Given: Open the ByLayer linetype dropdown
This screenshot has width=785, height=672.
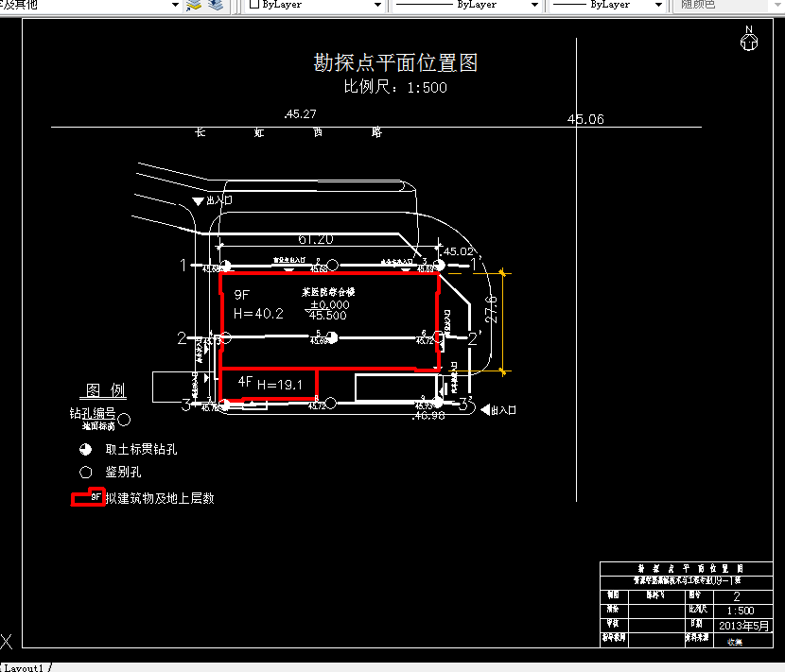Looking at the screenshot, I should (x=534, y=5).
